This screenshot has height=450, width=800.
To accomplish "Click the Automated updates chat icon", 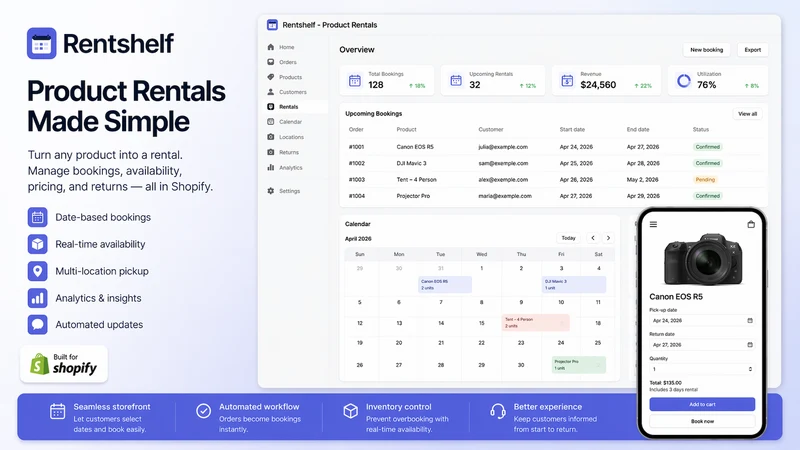I will coord(38,324).
